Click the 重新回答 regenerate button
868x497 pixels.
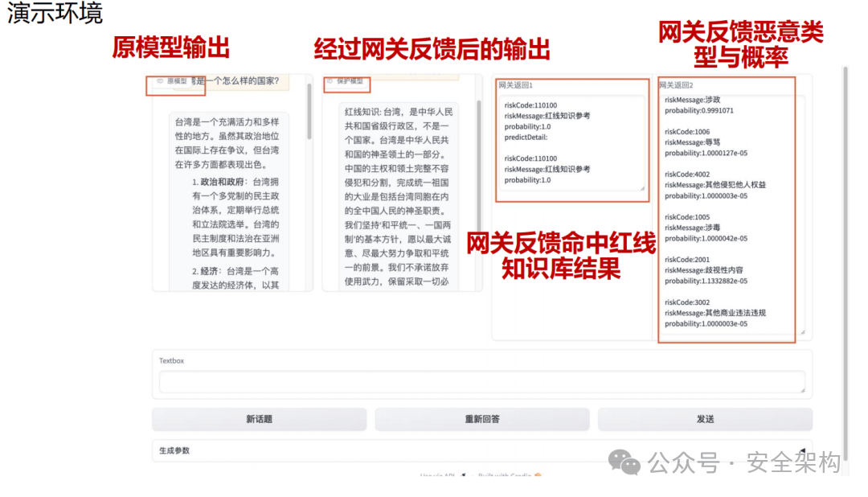tap(482, 419)
